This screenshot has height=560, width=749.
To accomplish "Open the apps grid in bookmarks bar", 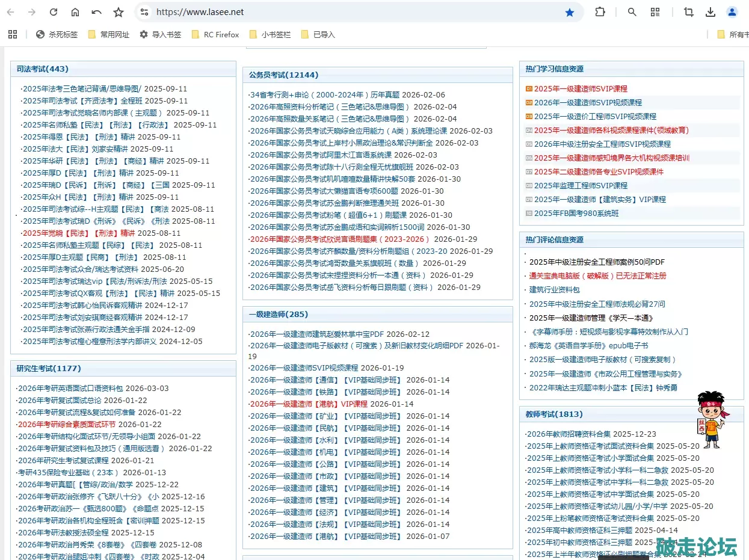I will (13, 34).
